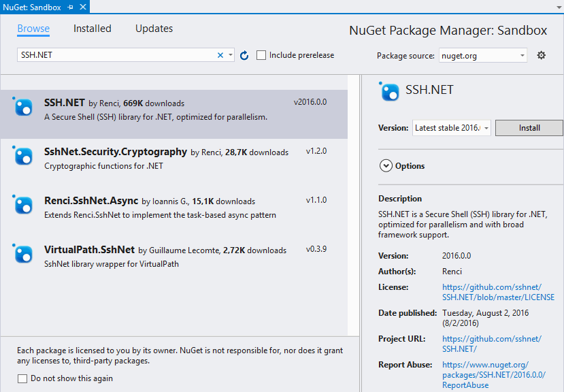The image size is (564, 392).
Task: Click the SshNet.Security.Cryptography package icon
Action: click(x=23, y=157)
